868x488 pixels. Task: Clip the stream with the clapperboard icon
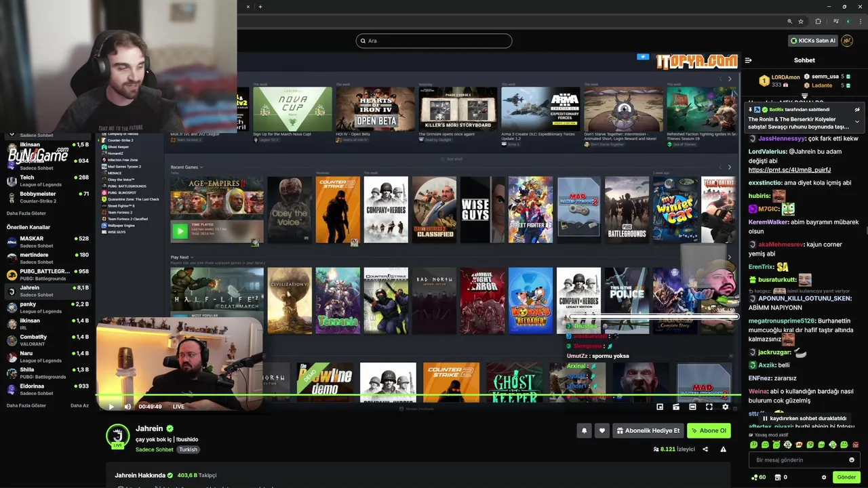[x=676, y=407]
